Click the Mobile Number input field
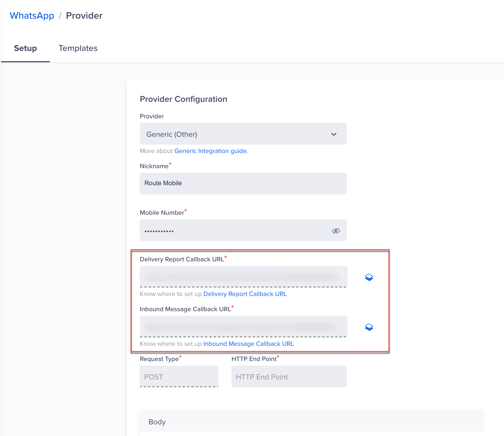Viewport: 504px width, 436px height. coord(233,230)
